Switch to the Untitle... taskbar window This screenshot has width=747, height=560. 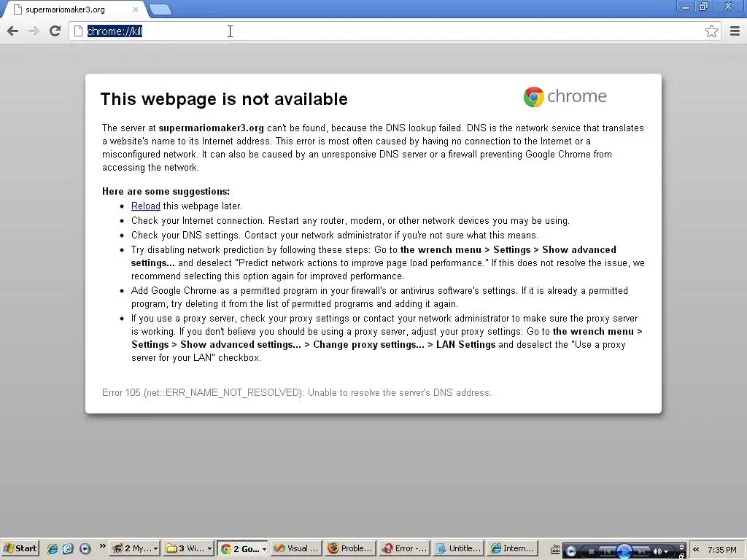tap(459, 548)
